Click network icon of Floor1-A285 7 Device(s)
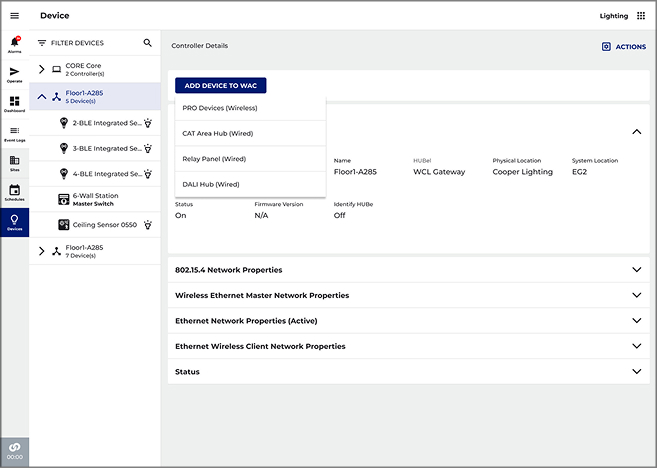The height and width of the screenshot is (468, 657). [x=57, y=251]
